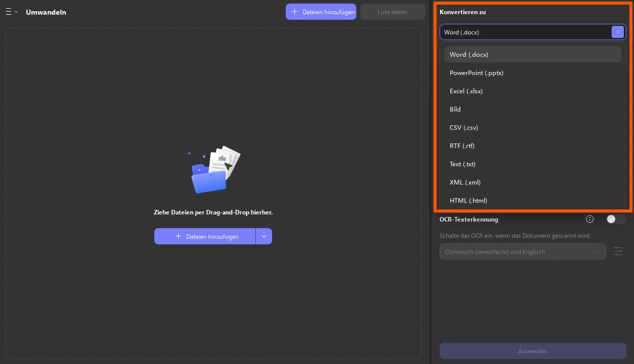Image resolution: width=634 pixels, height=364 pixels.
Task: Choose Text (.txt) format option
Action: tap(532, 164)
